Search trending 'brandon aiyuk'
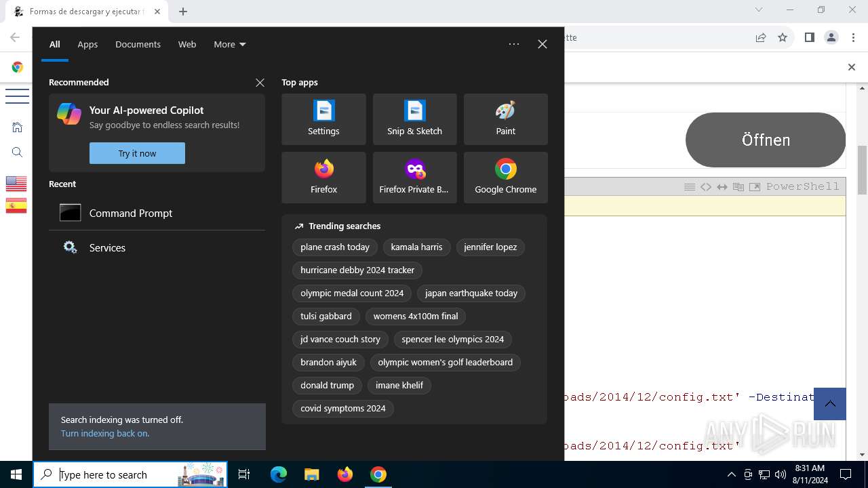The image size is (868, 488). tap(328, 363)
